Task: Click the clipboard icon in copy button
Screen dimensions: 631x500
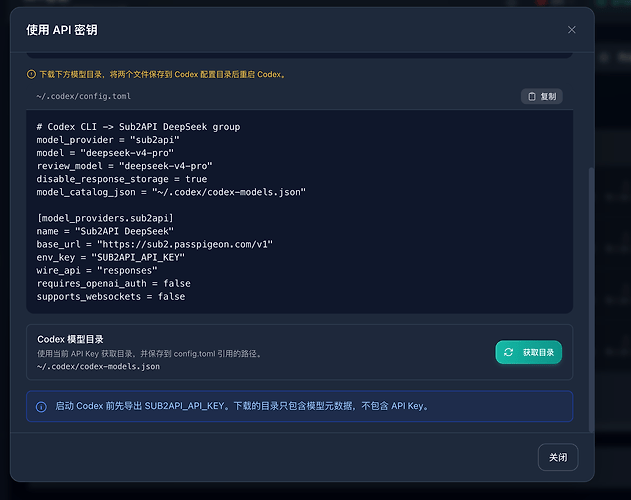Action: coord(532,96)
